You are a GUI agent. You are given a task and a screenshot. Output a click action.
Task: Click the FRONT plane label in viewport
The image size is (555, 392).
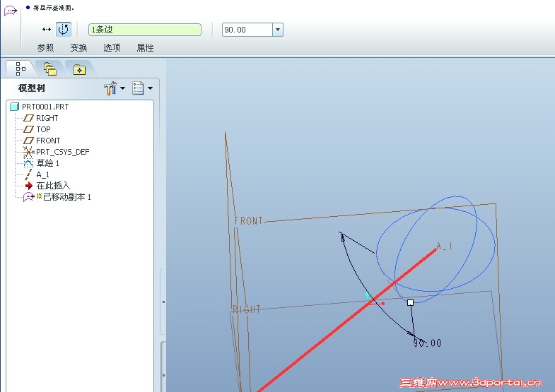point(249,221)
